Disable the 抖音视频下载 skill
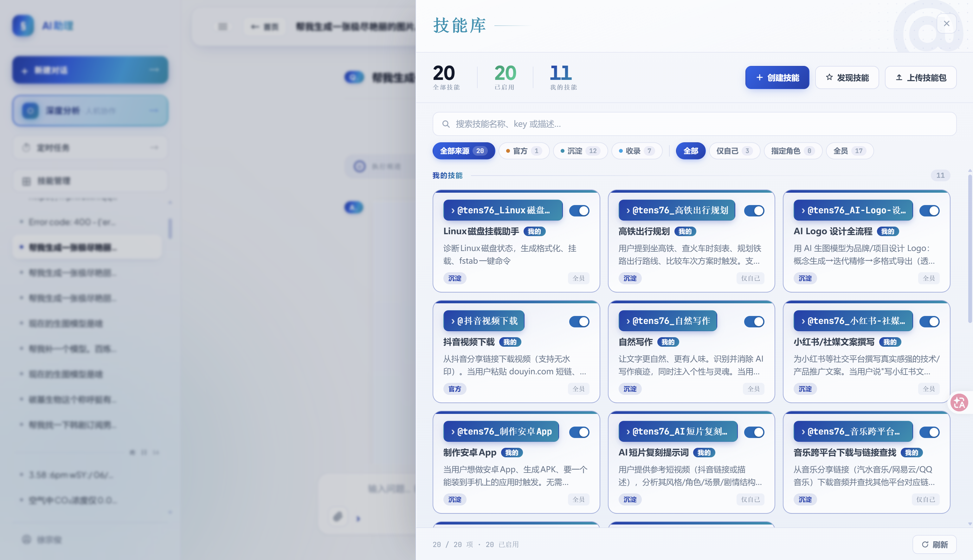 579,322
